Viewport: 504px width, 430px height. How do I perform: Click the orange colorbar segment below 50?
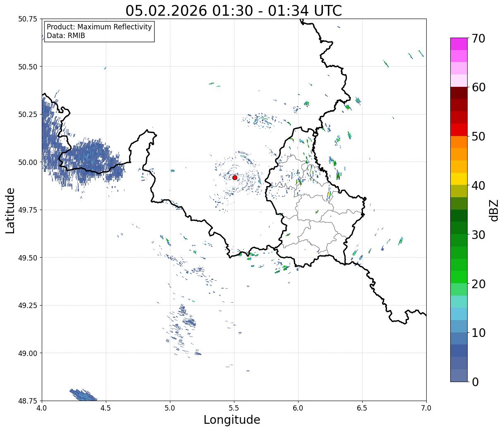[x=459, y=142]
